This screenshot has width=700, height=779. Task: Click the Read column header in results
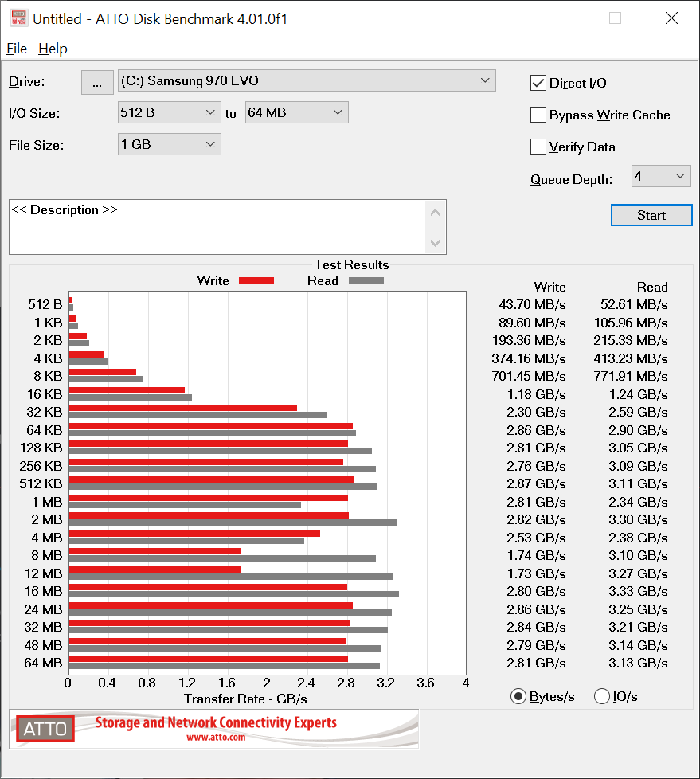652,287
